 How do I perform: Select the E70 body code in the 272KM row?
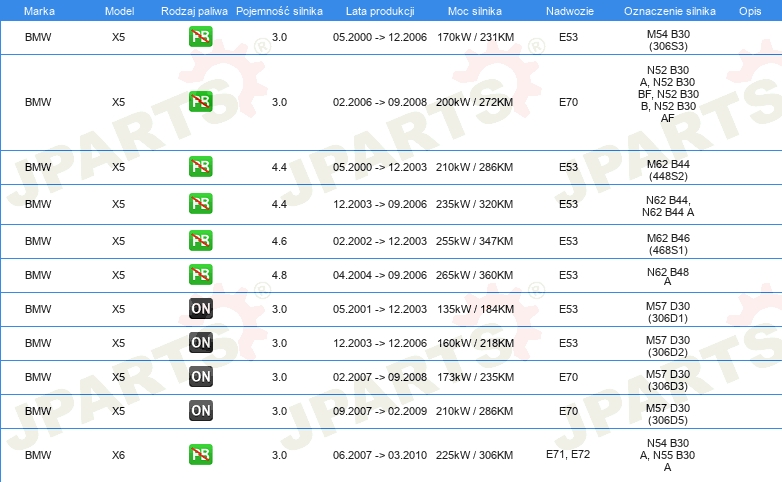568,102
